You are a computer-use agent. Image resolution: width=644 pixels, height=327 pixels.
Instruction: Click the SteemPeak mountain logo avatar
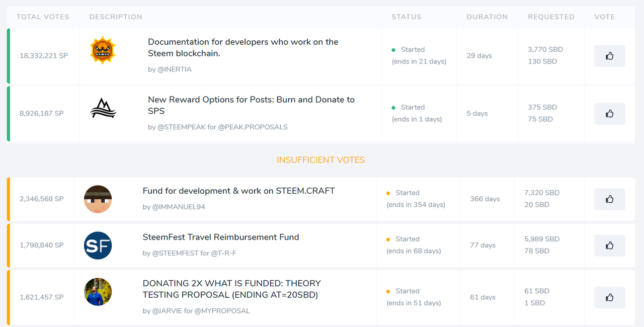[103, 108]
